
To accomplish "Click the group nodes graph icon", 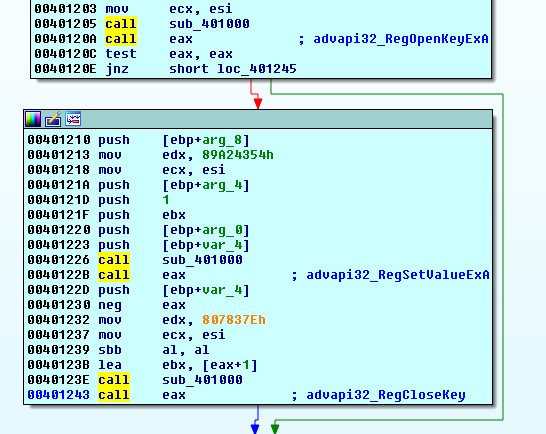I will (x=73, y=119).
